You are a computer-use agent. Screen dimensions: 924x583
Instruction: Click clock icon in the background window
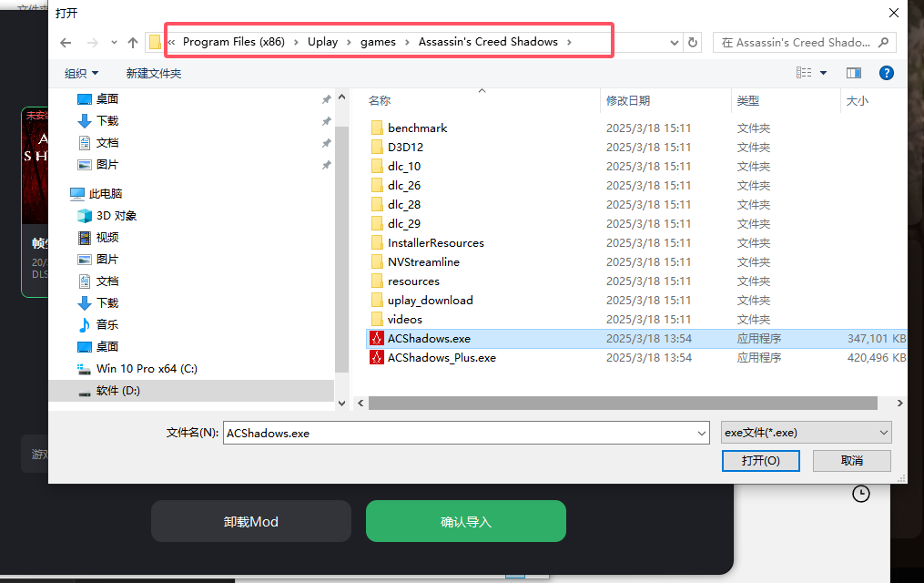point(861,494)
